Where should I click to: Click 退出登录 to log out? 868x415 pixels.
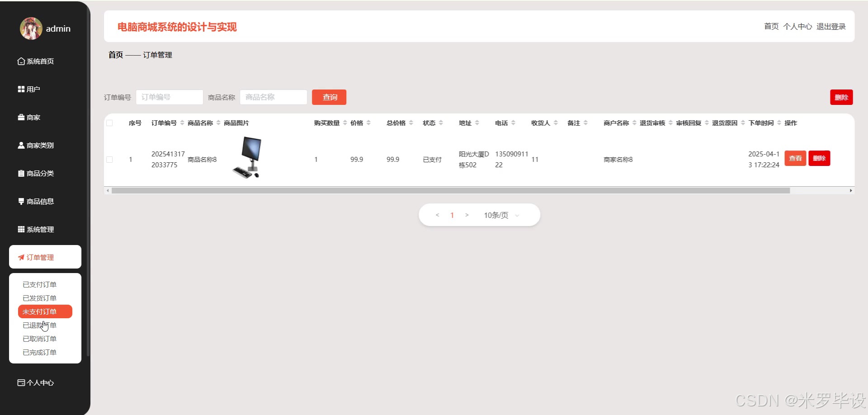click(831, 26)
